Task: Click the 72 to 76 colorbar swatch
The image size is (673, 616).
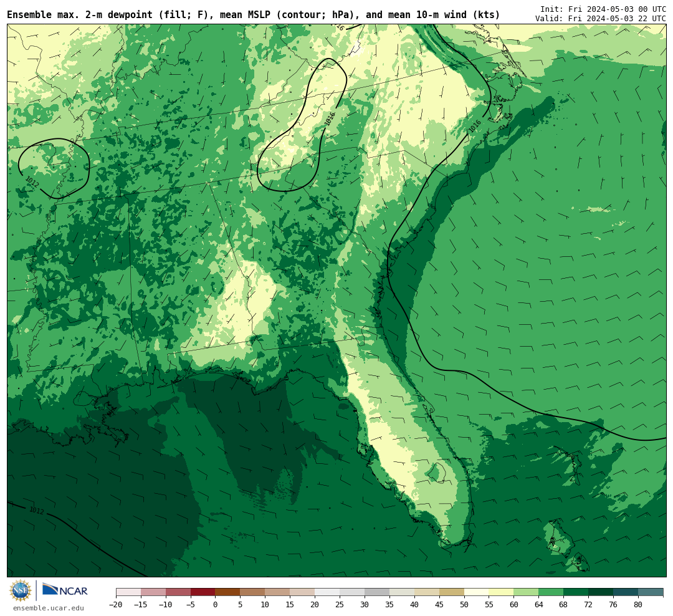Action: [601, 592]
